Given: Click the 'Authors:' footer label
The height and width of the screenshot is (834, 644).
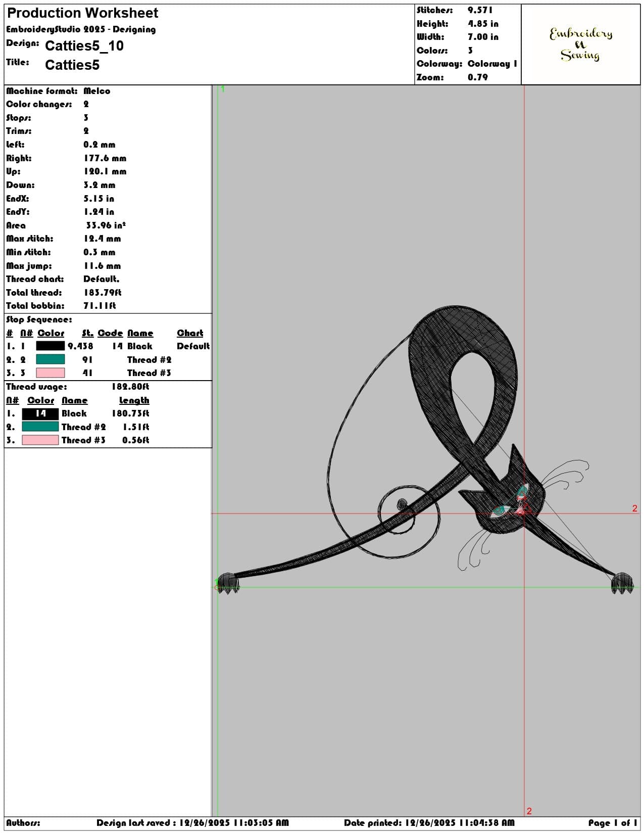Looking at the screenshot, I should (x=23, y=823).
